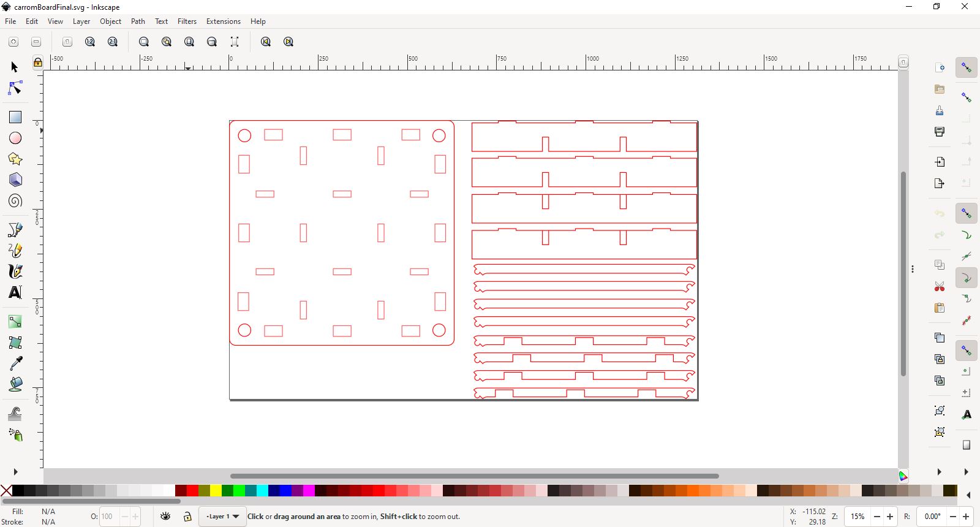Select the Tweak tool
The image size is (980, 527).
(15, 414)
